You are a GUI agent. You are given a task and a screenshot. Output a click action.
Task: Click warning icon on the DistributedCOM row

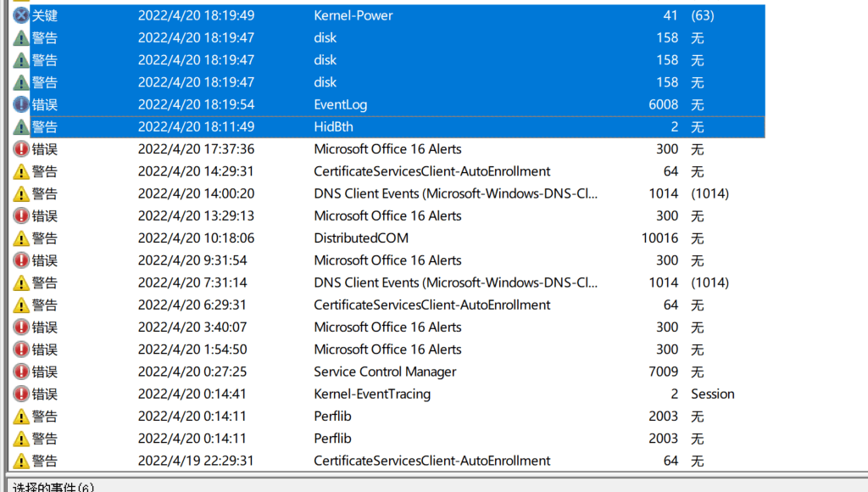pyautogui.click(x=21, y=238)
